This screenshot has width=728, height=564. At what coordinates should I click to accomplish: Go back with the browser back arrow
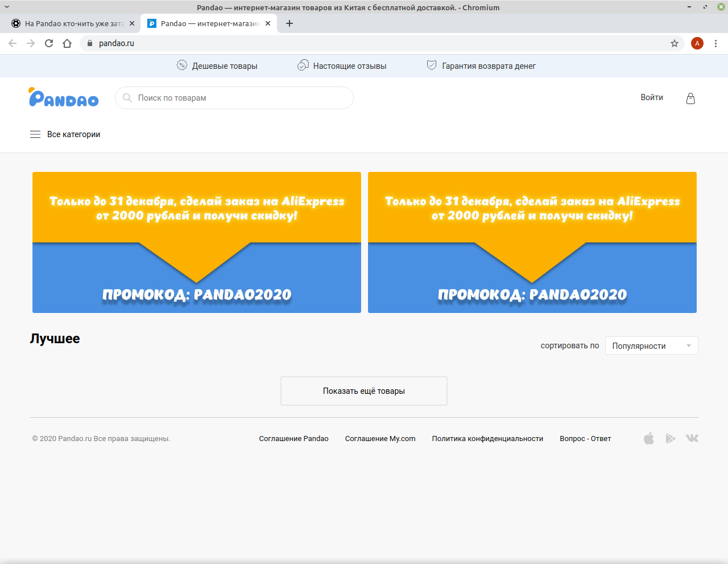[13, 43]
